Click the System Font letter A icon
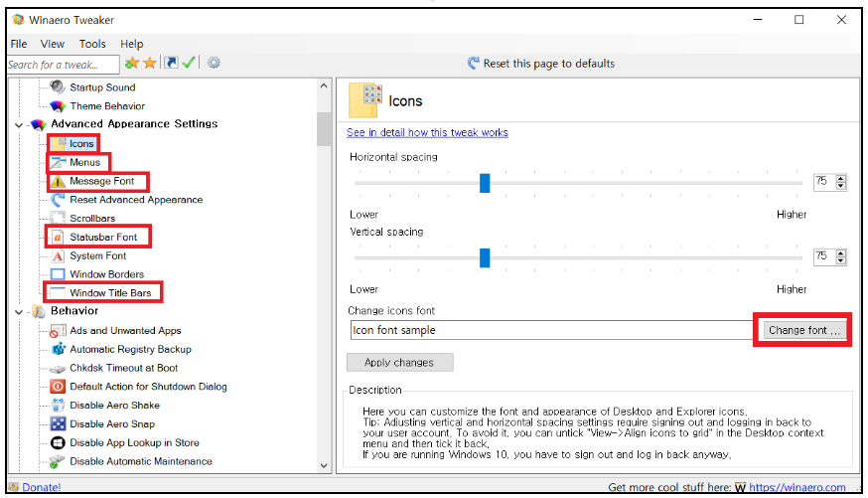Viewport: 868px width, 498px height. tap(58, 255)
